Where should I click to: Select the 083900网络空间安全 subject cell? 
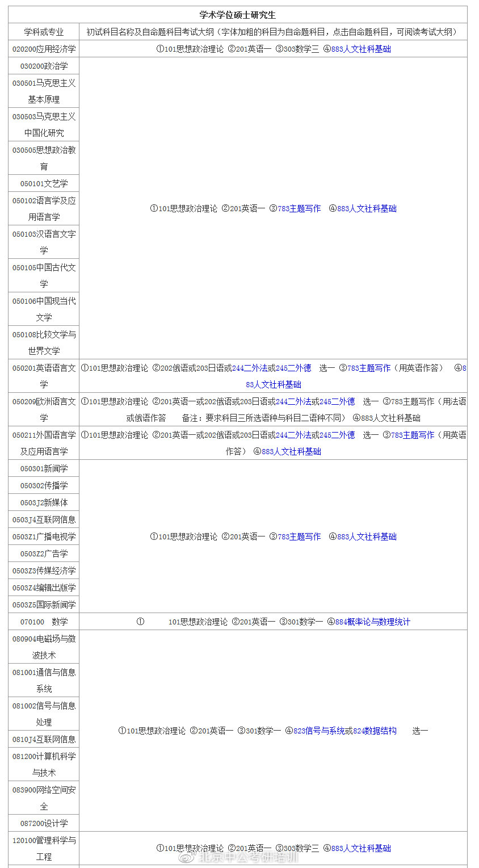(44, 798)
